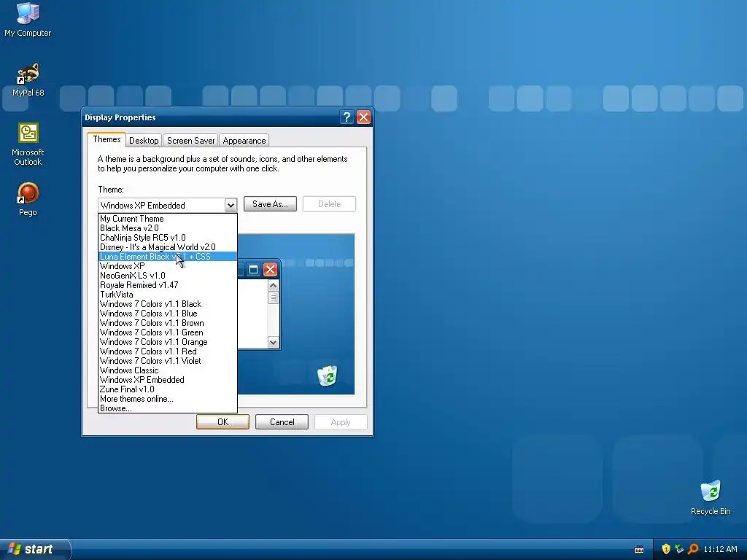Choose Black Mesa v2.0 theme
This screenshot has height=560, width=747.
tap(168, 228)
